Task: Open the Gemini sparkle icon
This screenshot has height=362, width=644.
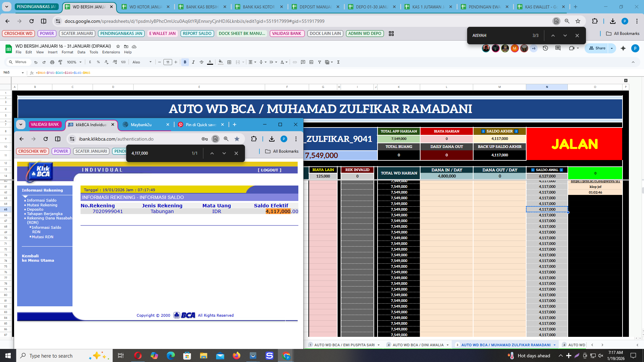Action: 623,48
